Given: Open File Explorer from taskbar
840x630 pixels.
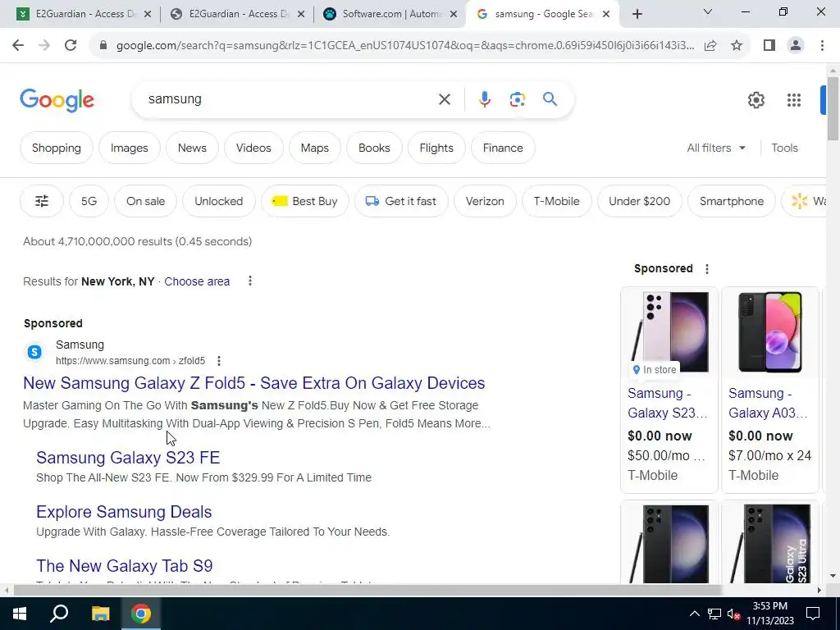Looking at the screenshot, I should tap(100, 614).
